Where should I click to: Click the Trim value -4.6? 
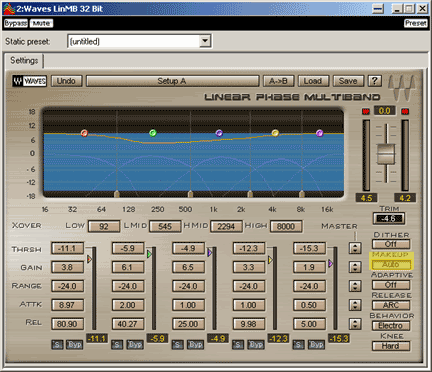[x=389, y=219]
